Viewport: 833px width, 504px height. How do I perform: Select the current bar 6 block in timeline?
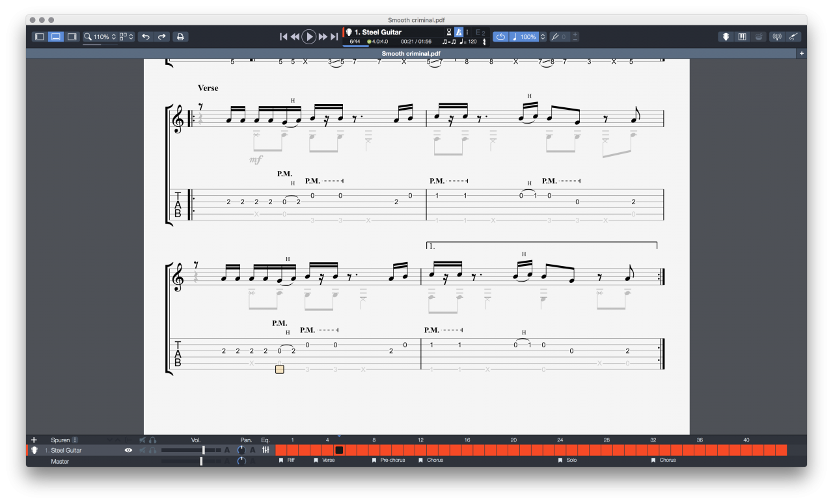pyautogui.click(x=339, y=450)
